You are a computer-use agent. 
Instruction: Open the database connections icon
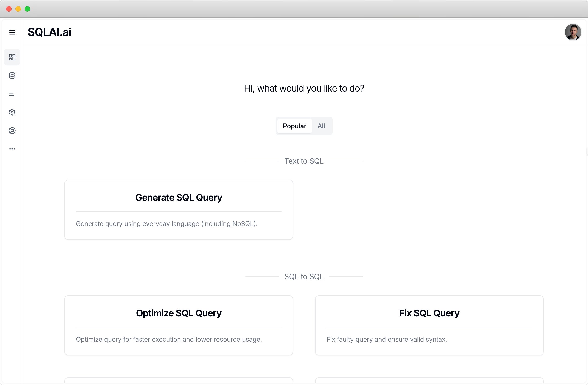(12, 75)
